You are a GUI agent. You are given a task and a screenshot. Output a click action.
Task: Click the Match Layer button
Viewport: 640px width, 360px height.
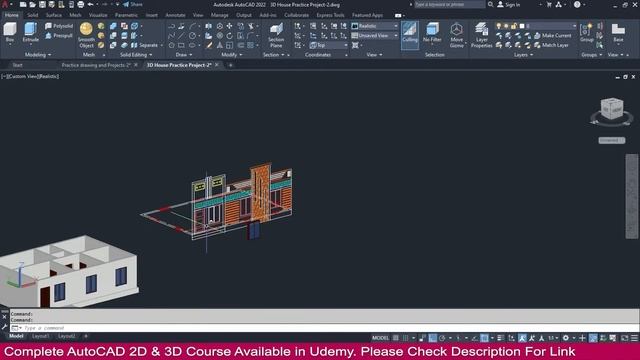point(551,45)
